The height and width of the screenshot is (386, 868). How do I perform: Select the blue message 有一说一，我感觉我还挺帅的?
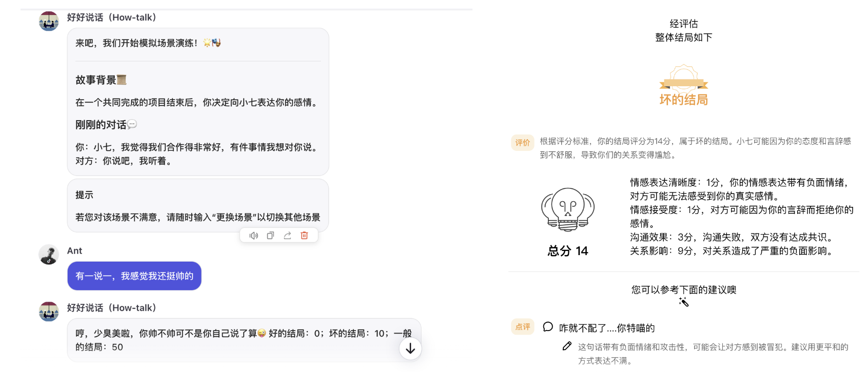[134, 276]
